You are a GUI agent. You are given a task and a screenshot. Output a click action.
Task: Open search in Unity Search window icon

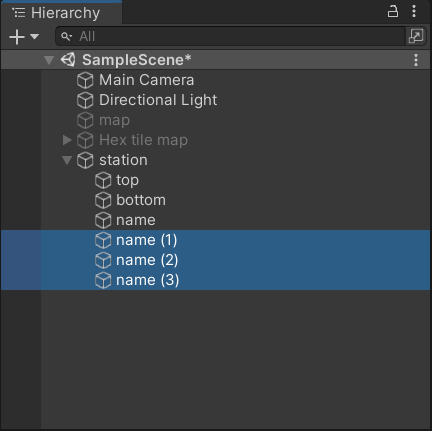416,36
